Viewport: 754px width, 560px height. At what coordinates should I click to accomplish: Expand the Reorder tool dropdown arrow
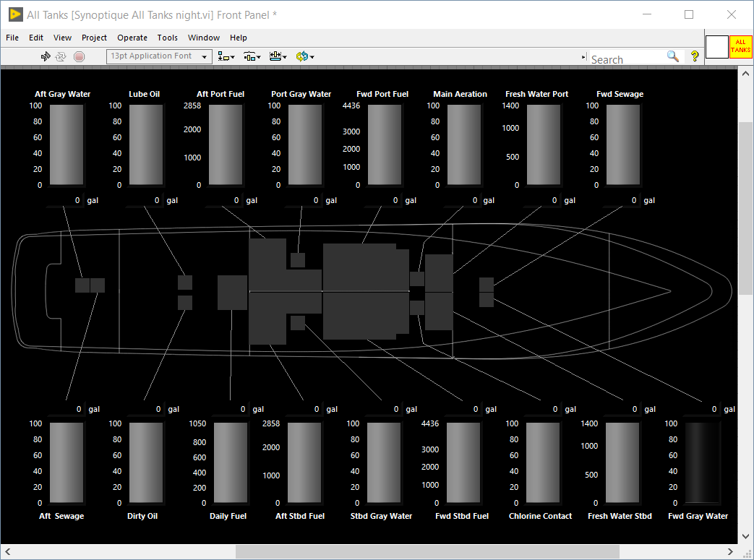pyautogui.click(x=310, y=56)
